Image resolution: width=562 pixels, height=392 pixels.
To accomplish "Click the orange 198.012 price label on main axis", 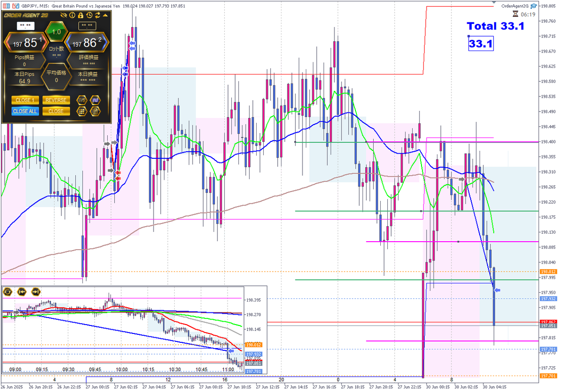I will pyautogui.click(x=547, y=272).
